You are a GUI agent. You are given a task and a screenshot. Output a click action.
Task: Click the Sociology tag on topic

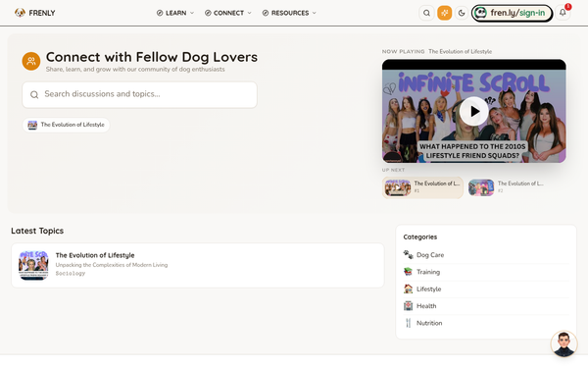pos(71,274)
